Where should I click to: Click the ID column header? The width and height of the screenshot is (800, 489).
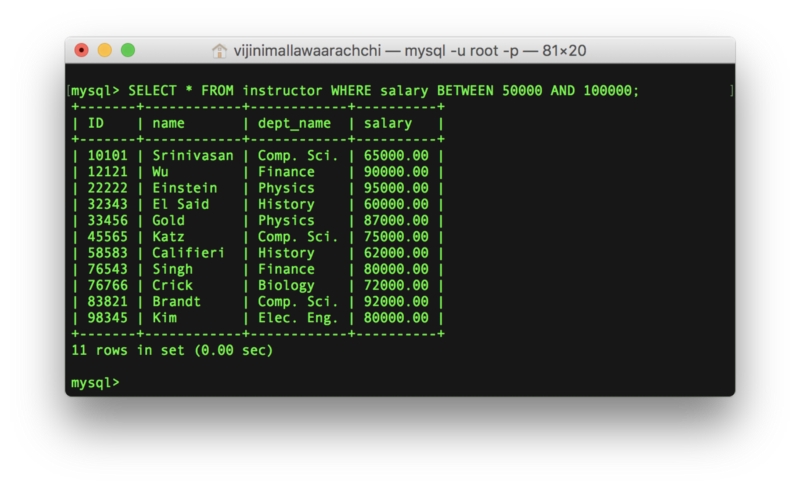[96, 123]
